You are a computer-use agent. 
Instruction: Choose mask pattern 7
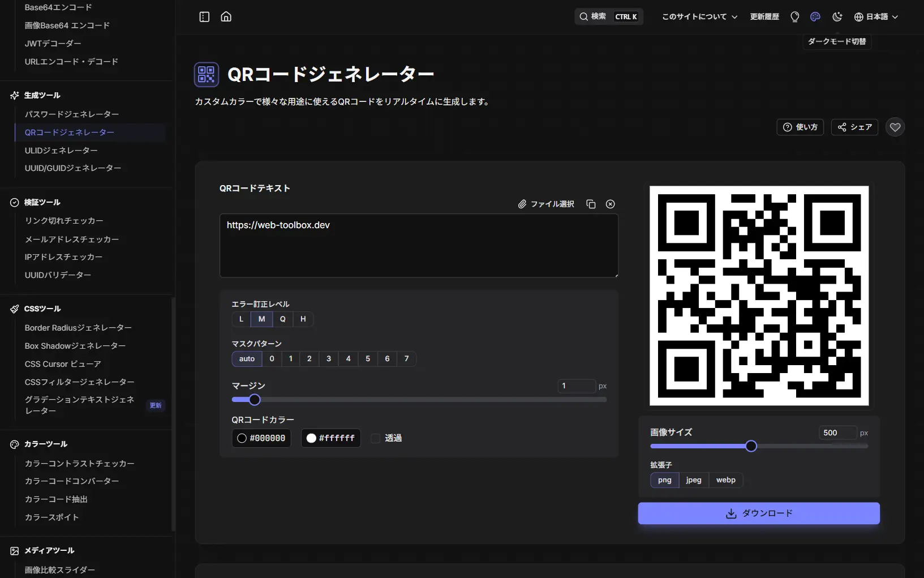pyautogui.click(x=406, y=359)
